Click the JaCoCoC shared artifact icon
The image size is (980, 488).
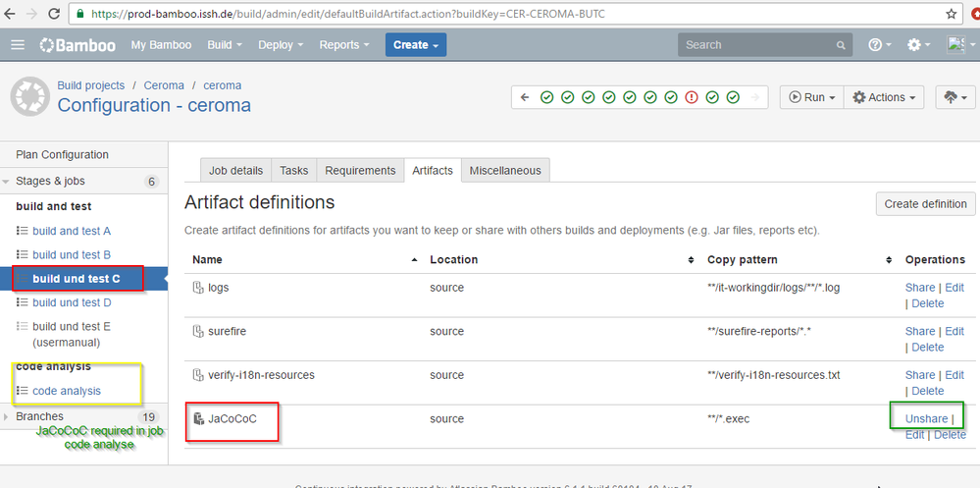pos(198,418)
